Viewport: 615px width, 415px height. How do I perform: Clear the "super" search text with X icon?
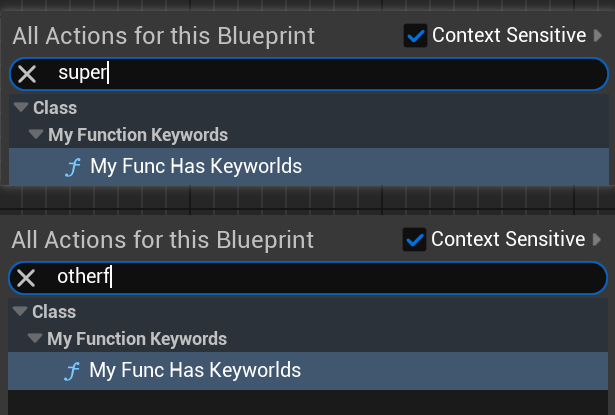coord(27,73)
